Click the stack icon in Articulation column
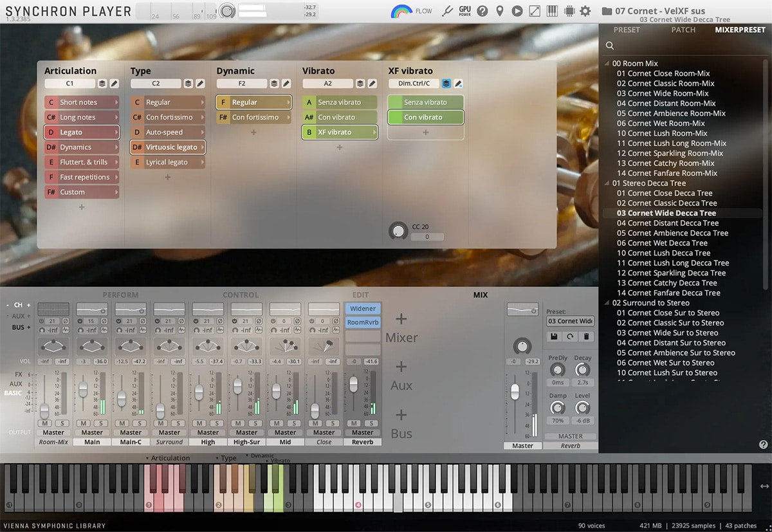This screenshot has width=772, height=532. point(102,84)
